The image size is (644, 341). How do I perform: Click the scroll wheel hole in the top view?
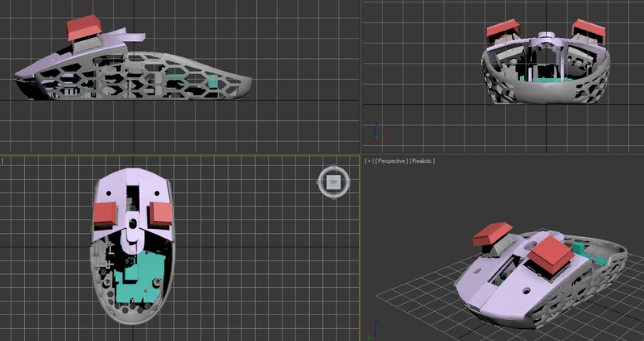(x=132, y=219)
